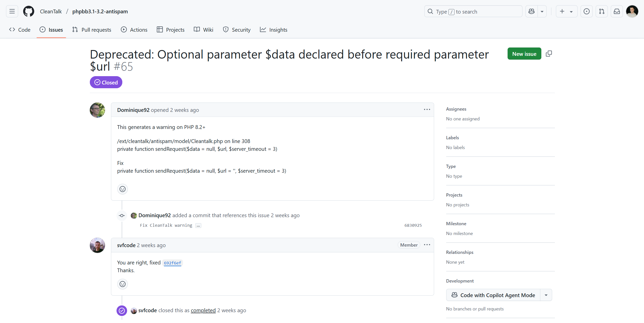Add reaction to svfcode's comment

pos(123,284)
